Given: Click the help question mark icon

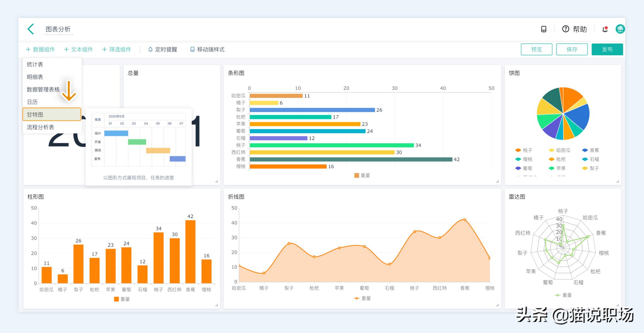Looking at the screenshot, I should [x=565, y=29].
